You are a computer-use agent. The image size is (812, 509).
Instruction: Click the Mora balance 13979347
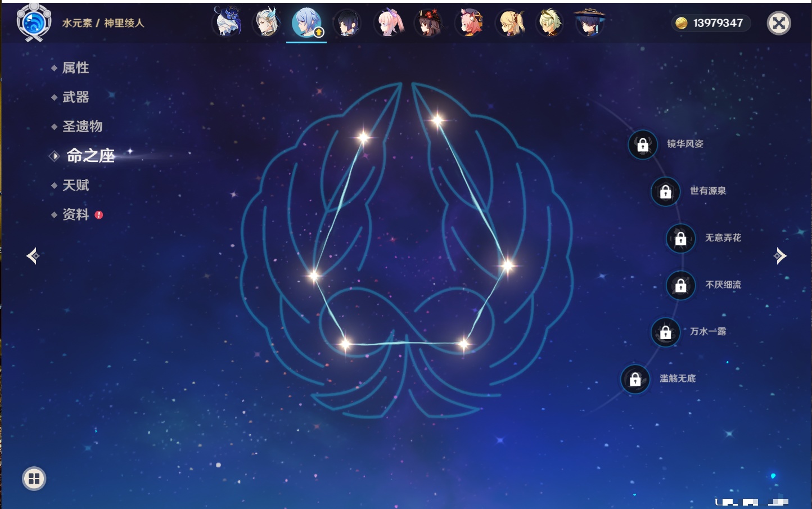711,23
